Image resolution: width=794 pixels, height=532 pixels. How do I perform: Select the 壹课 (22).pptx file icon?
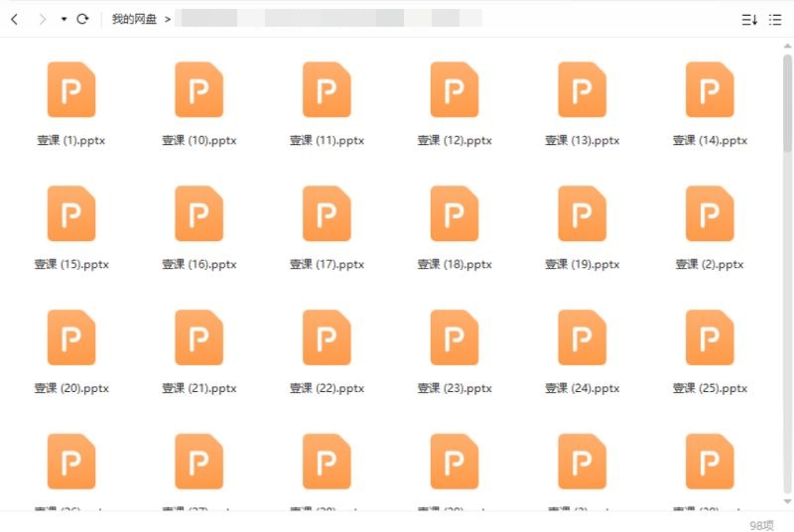coord(327,337)
